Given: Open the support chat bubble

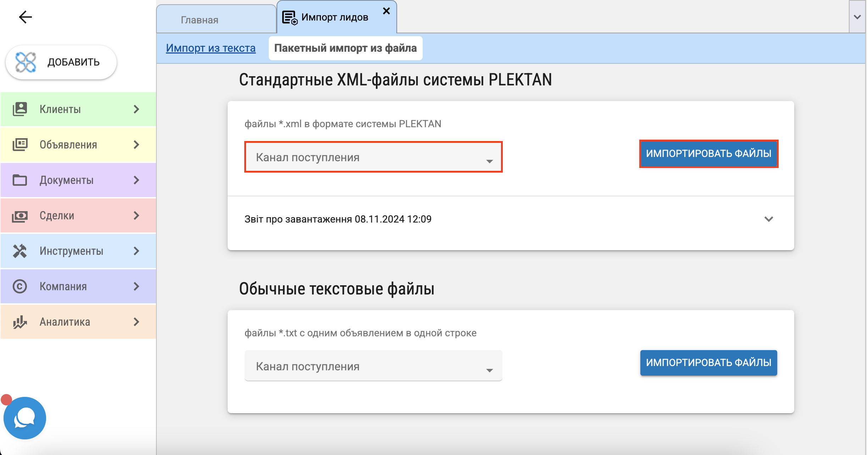Looking at the screenshot, I should tap(25, 418).
